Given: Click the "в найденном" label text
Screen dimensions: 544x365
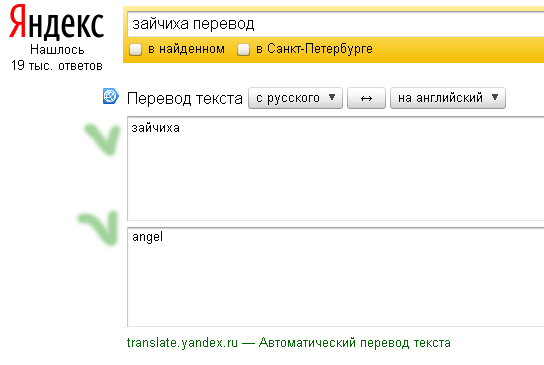Looking at the screenshot, I should pyautogui.click(x=186, y=49).
